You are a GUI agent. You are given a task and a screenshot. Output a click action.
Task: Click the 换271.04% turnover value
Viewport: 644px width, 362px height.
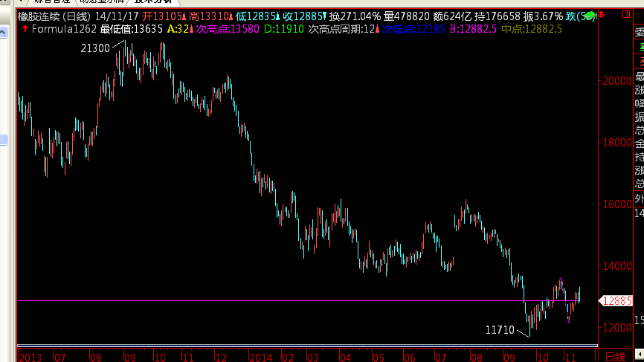point(355,16)
